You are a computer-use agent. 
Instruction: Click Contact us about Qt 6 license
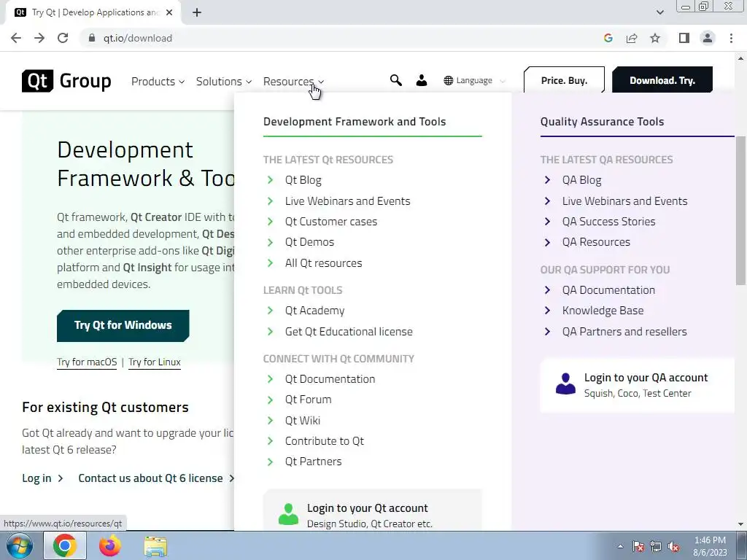[x=156, y=478]
